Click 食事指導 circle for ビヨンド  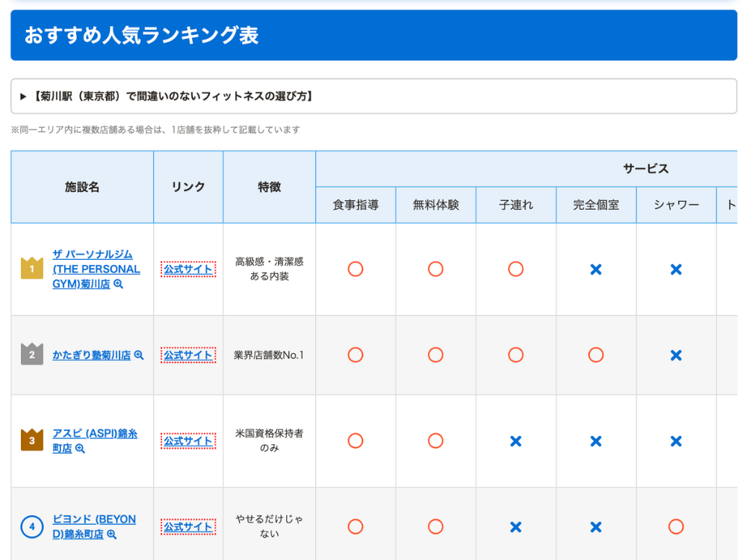click(356, 526)
